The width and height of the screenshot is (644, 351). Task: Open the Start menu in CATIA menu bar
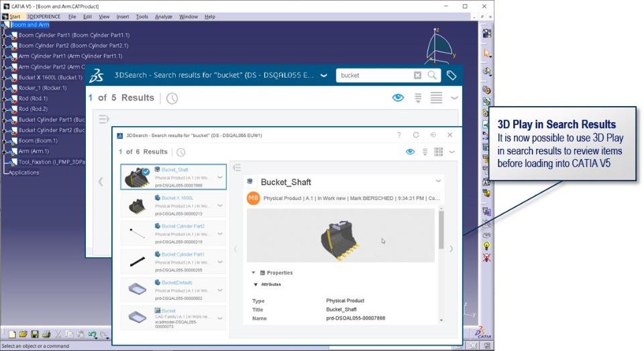click(x=15, y=17)
